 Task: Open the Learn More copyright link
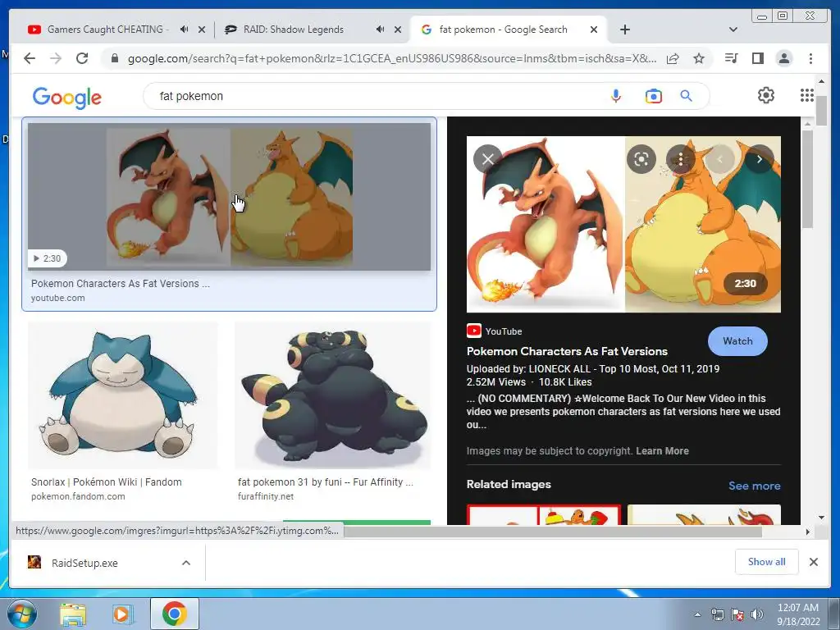coord(662,451)
